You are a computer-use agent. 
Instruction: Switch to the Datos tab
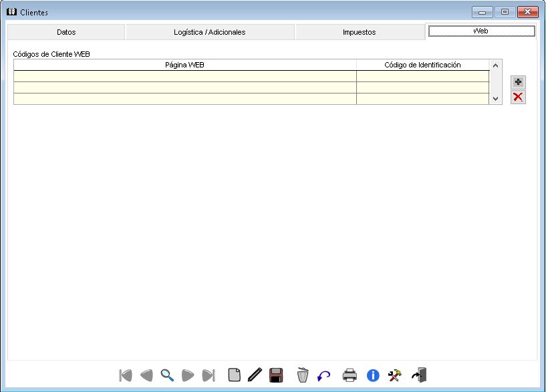coord(66,32)
